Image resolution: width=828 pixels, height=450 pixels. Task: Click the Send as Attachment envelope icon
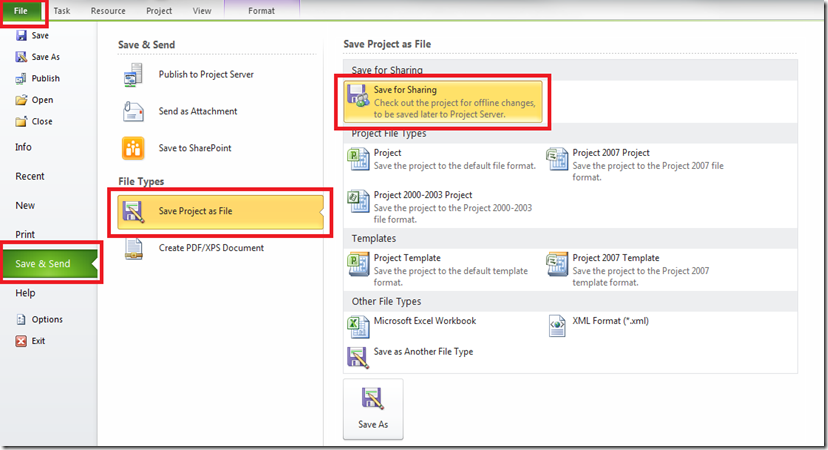(133, 111)
